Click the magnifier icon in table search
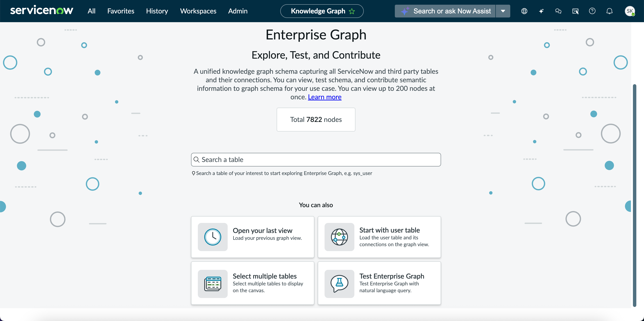The height and width of the screenshot is (321, 644). point(197,160)
